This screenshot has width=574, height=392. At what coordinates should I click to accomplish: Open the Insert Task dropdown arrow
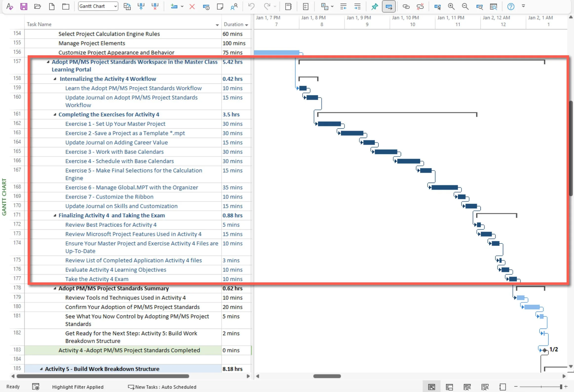click(182, 6)
